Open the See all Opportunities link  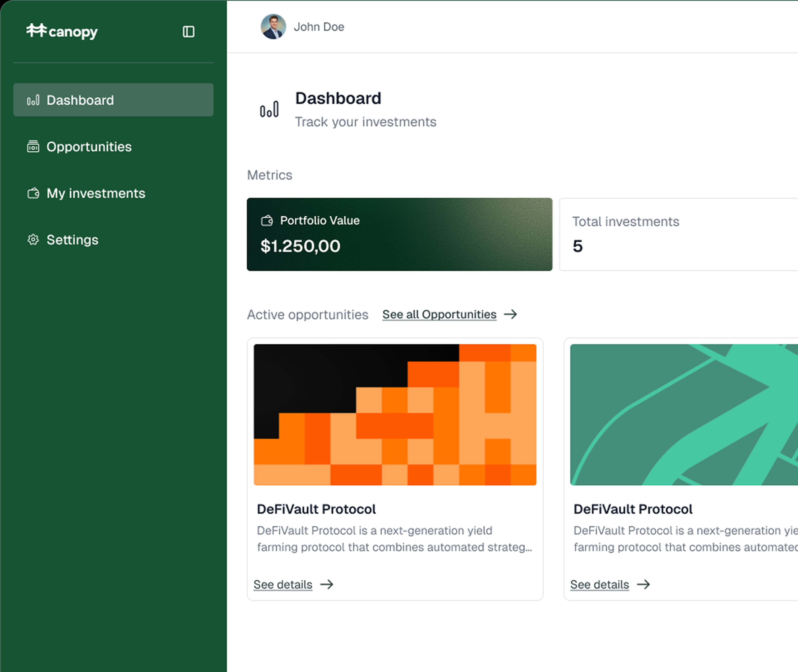(x=439, y=314)
